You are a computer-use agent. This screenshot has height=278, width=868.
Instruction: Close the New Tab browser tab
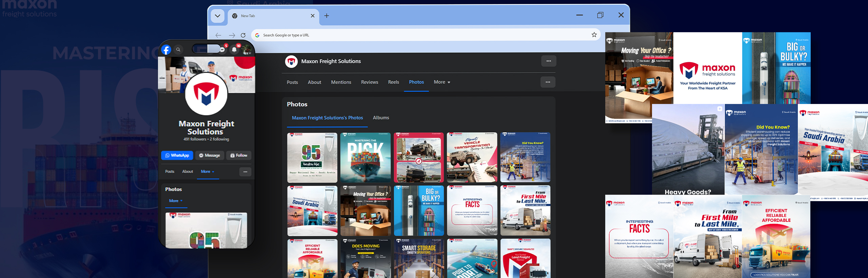click(313, 16)
